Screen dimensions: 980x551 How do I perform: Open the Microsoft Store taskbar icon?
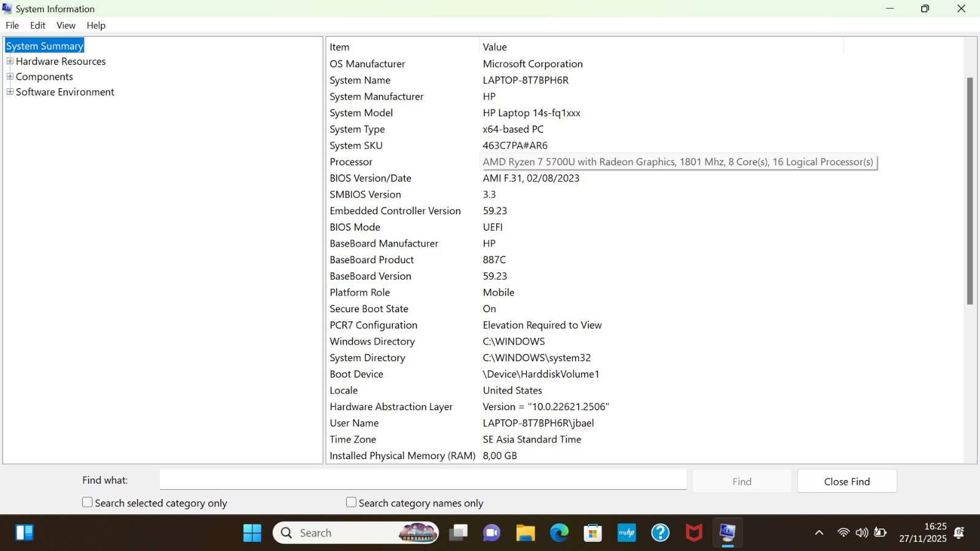point(592,533)
